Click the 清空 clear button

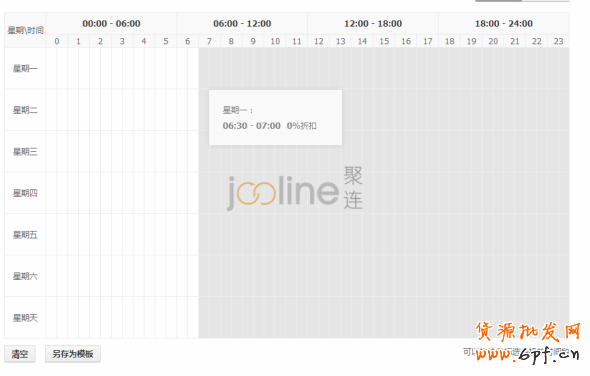click(20, 354)
